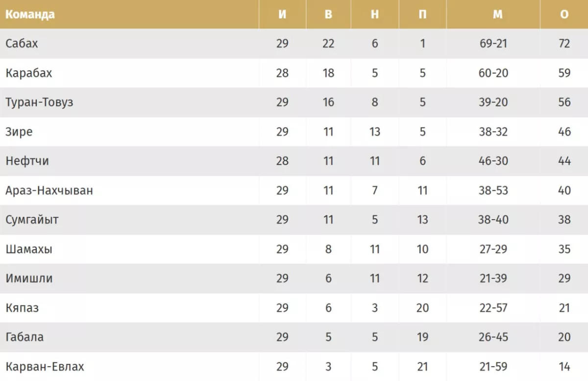Select the Габала team name
The width and height of the screenshot is (588, 381).
[24, 337]
